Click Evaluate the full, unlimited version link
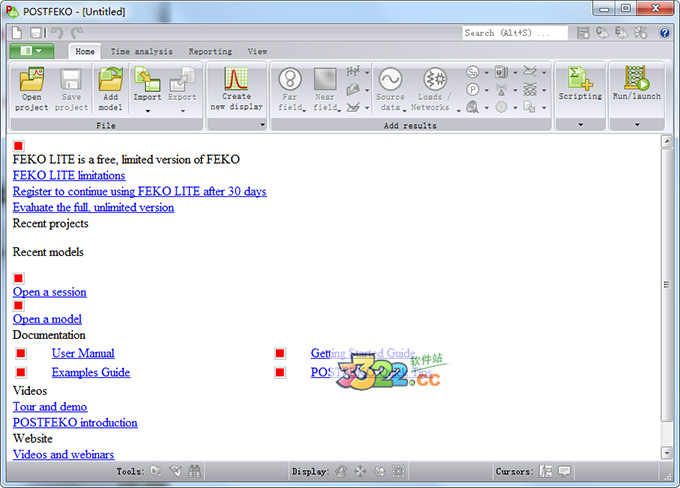This screenshot has height=488, width=680. (93, 207)
